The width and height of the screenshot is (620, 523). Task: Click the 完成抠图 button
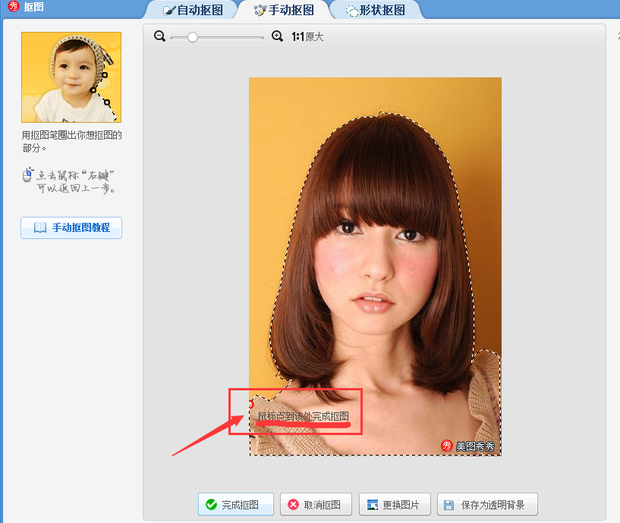coord(236,504)
